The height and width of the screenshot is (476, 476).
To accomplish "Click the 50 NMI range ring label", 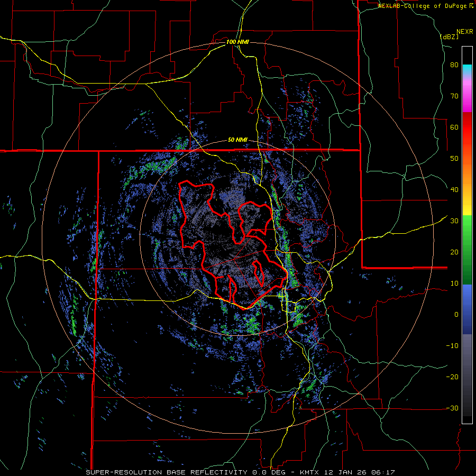I will [x=237, y=140].
